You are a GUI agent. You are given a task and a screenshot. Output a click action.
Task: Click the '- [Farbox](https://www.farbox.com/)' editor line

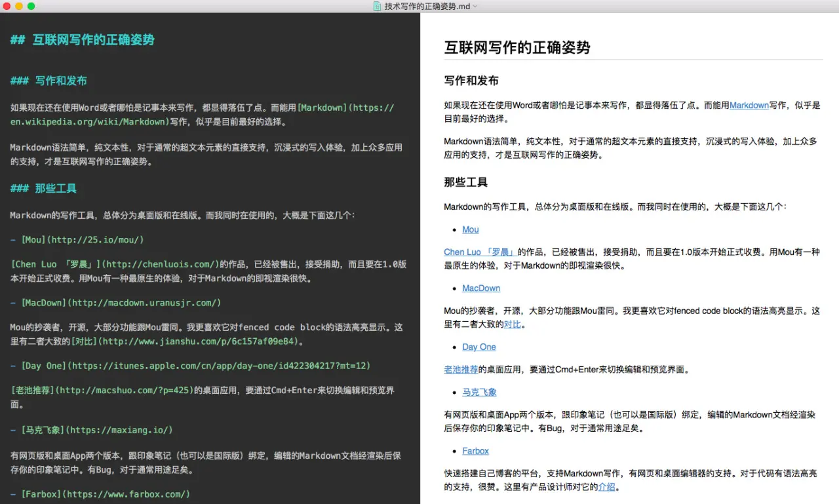click(x=100, y=494)
